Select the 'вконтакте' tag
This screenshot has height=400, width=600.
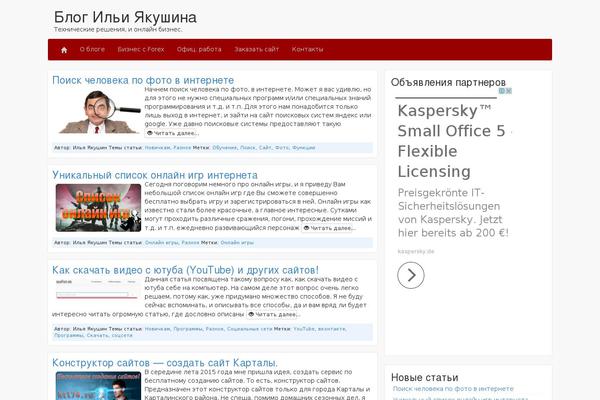[332, 329]
